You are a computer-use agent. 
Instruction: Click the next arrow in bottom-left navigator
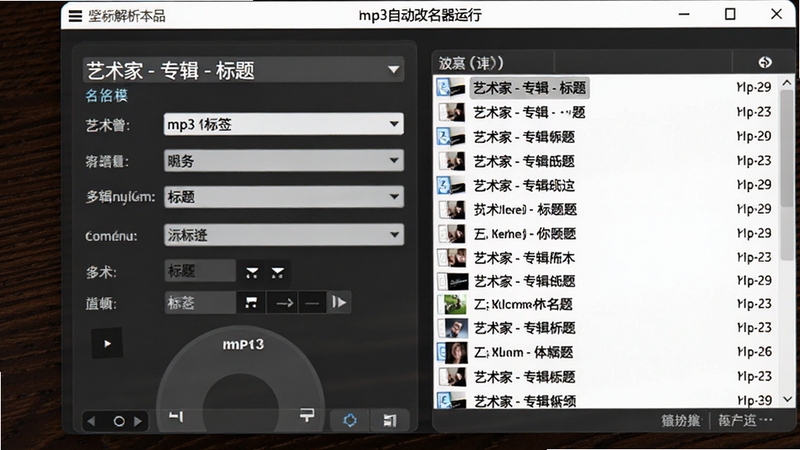pyautogui.click(x=138, y=421)
